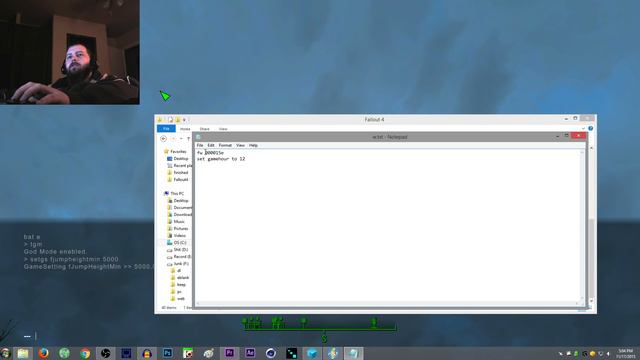Click the Explorer Up directory arrow
Image resolution: width=640 pixels, height=360 pixels.
pyautogui.click(x=188, y=139)
